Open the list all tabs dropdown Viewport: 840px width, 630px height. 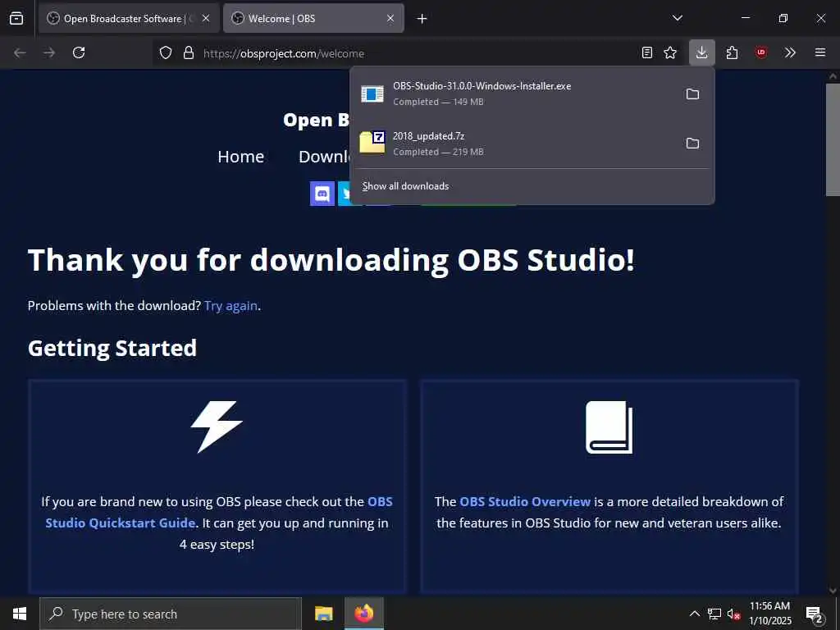pos(677,18)
